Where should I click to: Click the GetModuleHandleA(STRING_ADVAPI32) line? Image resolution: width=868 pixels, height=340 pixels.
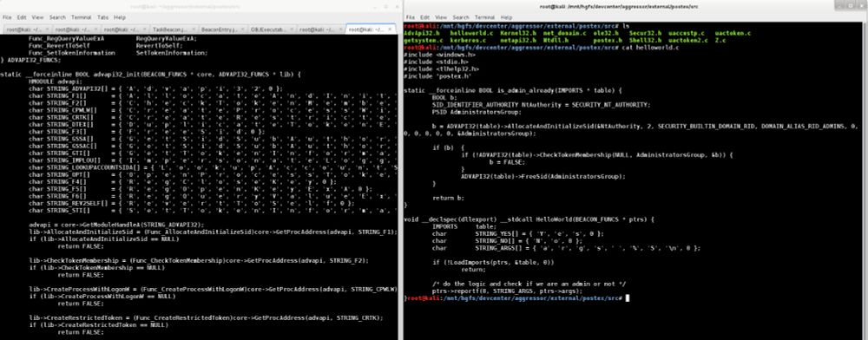pos(116,225)
